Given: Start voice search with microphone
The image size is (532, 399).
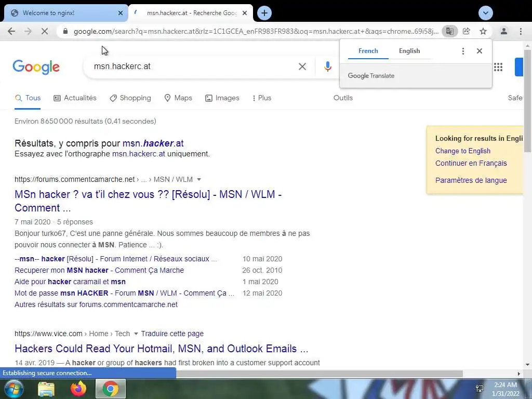Looking at the screenshot, I should point(327,66).
